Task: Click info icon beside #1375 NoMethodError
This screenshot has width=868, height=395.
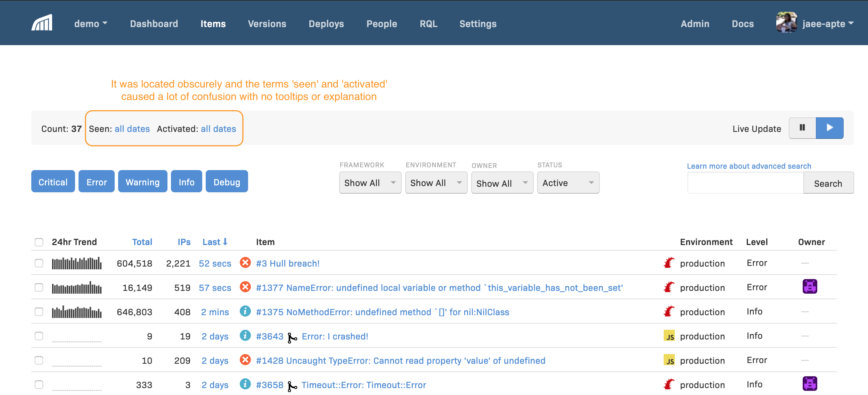Action: 245,311
